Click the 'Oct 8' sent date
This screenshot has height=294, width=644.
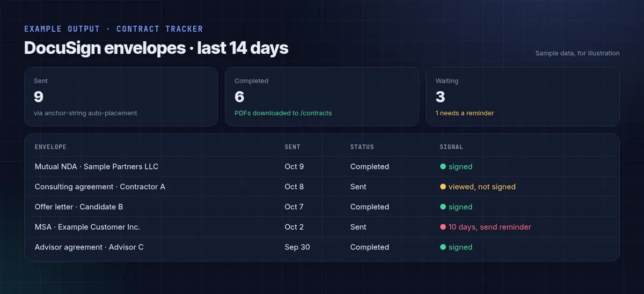pos(294,187)
